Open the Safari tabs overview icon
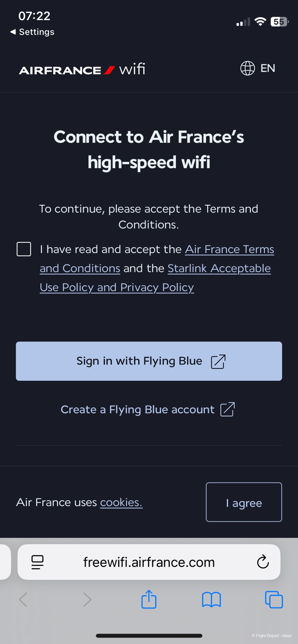 click(274, 599)
